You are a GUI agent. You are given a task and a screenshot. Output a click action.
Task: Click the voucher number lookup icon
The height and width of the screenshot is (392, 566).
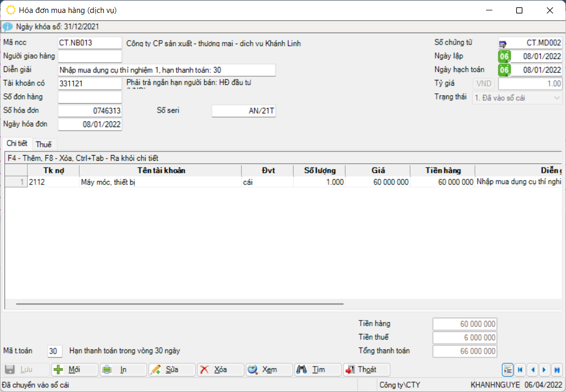click(503, 44)
